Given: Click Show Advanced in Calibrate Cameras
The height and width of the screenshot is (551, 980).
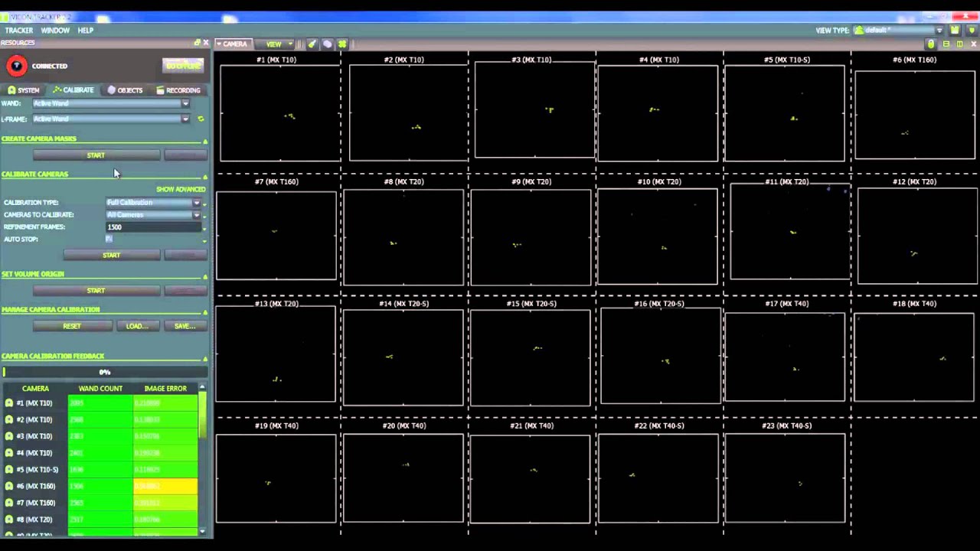Looking at the screenshot, I should (181, 189).
